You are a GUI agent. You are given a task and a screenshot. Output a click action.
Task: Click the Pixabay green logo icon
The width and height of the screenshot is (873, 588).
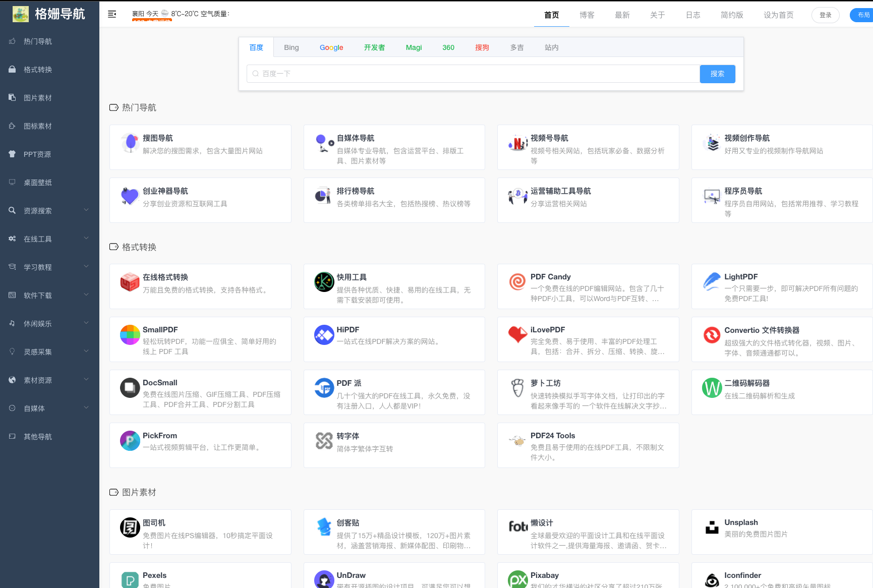(517, 580)
